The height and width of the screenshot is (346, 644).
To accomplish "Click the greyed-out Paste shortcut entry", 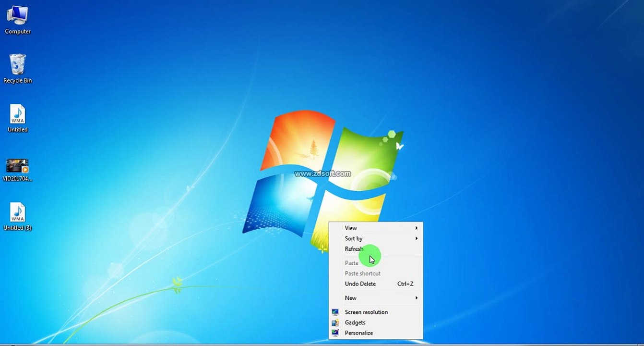I will pos(376,273).
